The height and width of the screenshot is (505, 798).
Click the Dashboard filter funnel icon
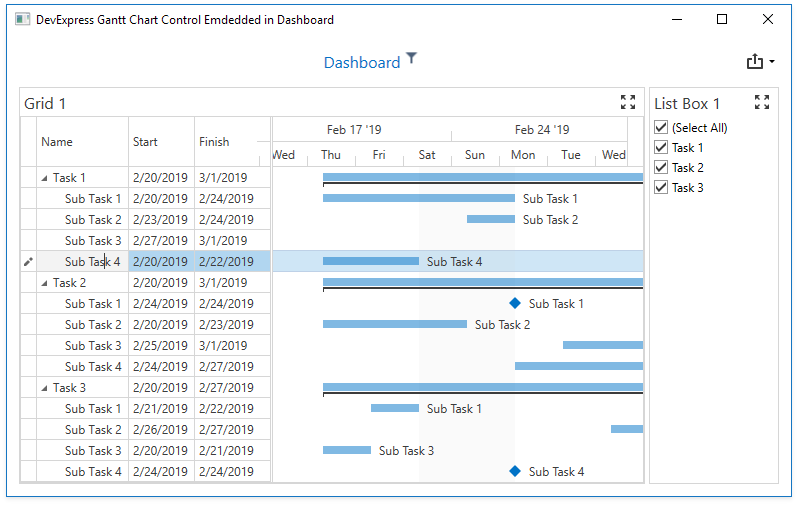[411, 59]
